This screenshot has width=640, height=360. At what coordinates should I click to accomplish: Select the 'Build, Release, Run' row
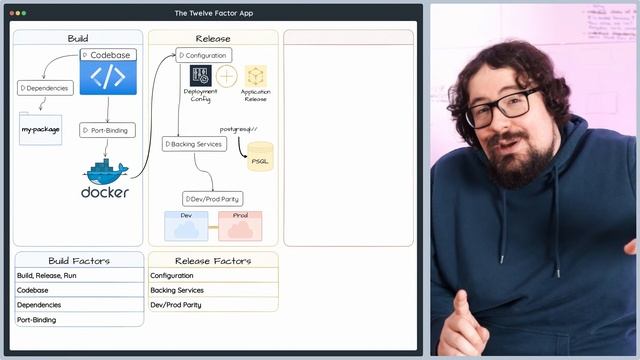point(80,276)
